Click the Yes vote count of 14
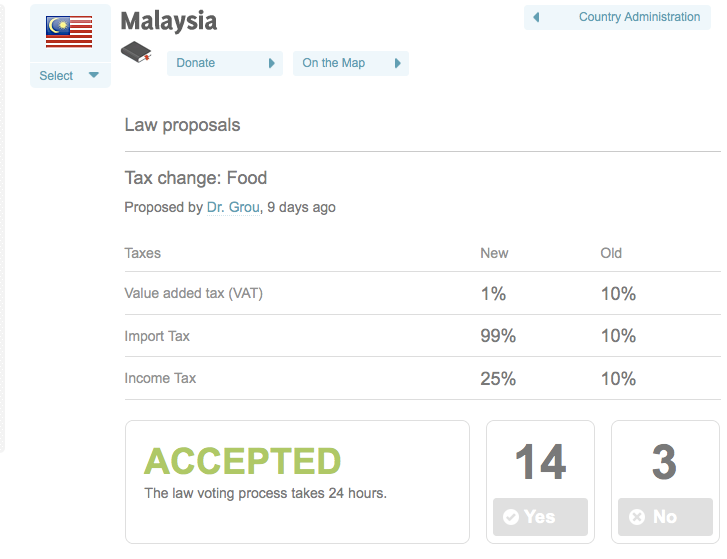Viewport: 727px width, 559px height. [x=540, y=463]
